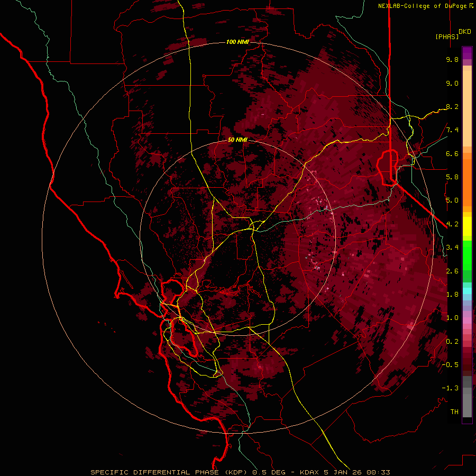The width and height of the screenshot is (476, 476).
Task: Select the 5.8 scale value
Action: pyautogui.click(x=452, y=177)
